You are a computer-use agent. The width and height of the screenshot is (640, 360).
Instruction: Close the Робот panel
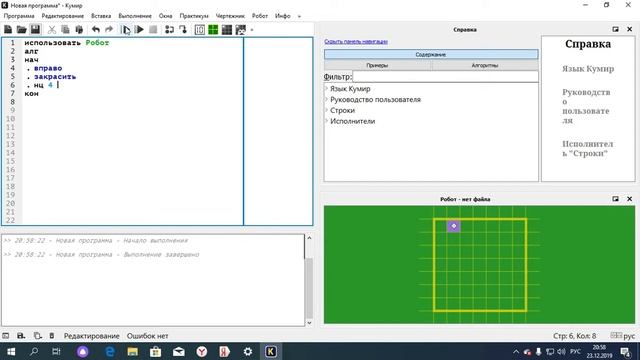point(629,199)
